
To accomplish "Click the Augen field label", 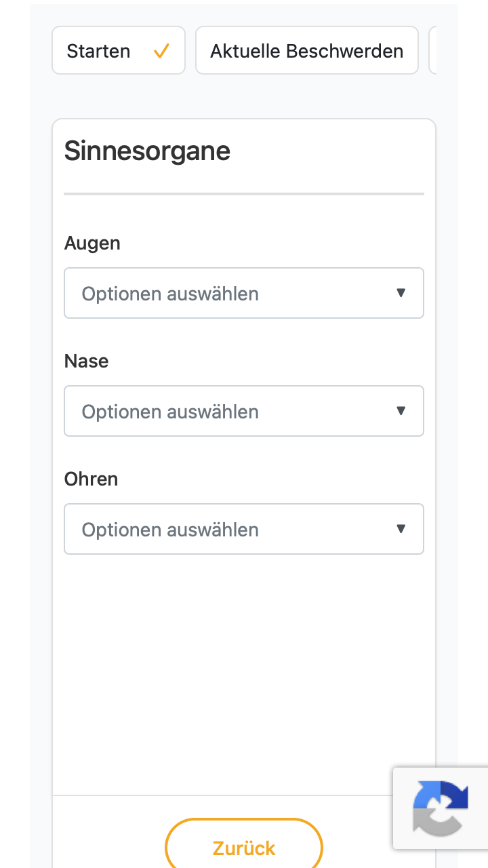I will (x=92, y=243).
